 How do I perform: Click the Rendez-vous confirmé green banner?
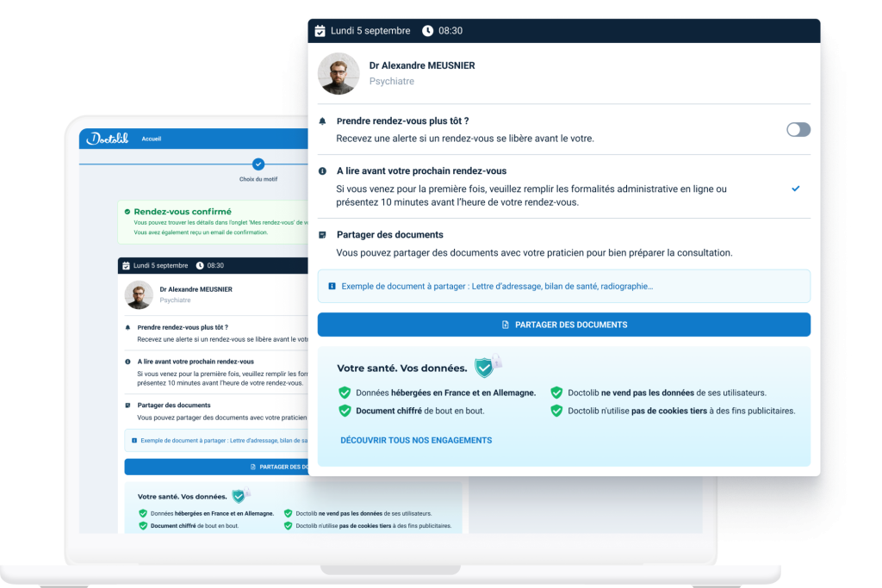click(x=211, y=221)
